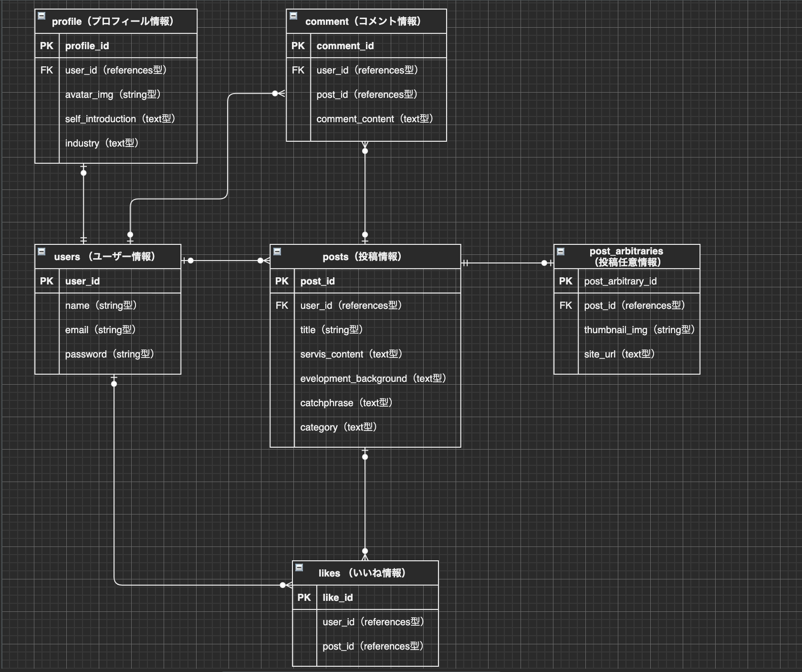Viewport: 802px width, 672px height.
Task: Click self_introduction (text型) field
Action: pos(121,119)
